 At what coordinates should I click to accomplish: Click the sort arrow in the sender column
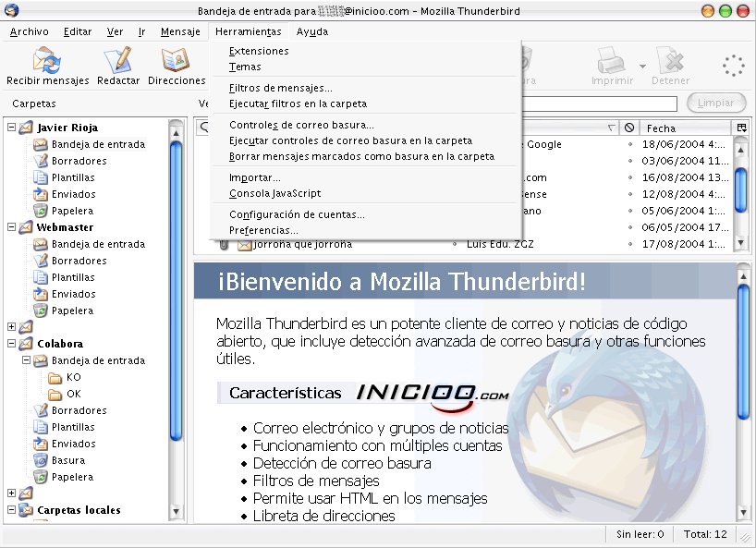coord(611,128)
